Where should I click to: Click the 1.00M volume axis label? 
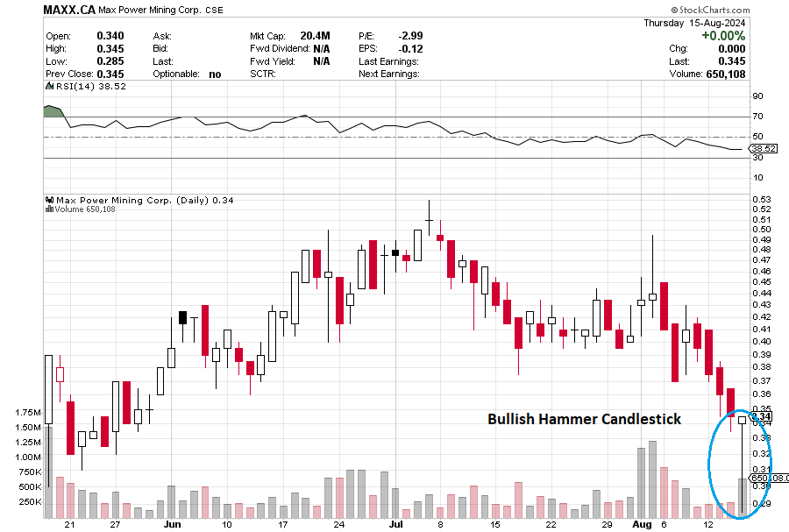pos(28,458)
